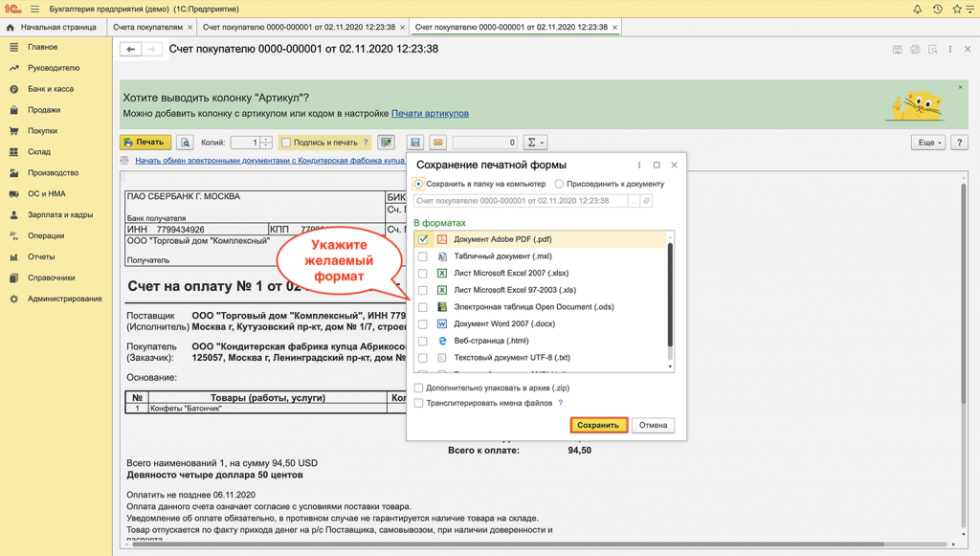Select Сохранить в папку на компьютер
Image resolution: width=980 pixels, height=556 pixels.
(419, 184)
